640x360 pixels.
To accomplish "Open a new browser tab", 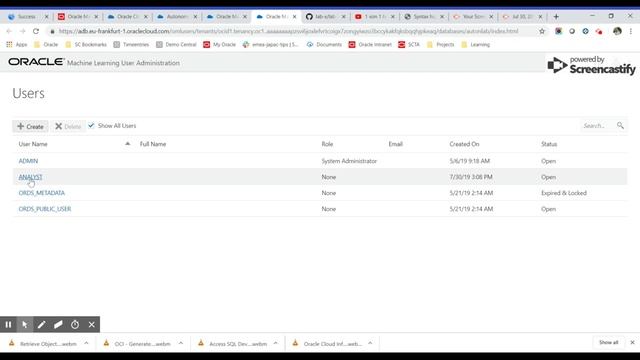I will click(556, 17).
